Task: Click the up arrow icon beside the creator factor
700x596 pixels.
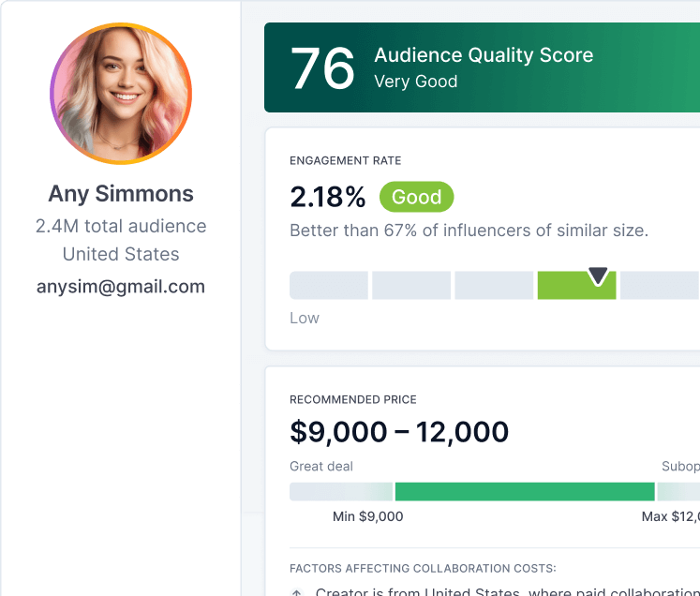Action: click(297, 592)
